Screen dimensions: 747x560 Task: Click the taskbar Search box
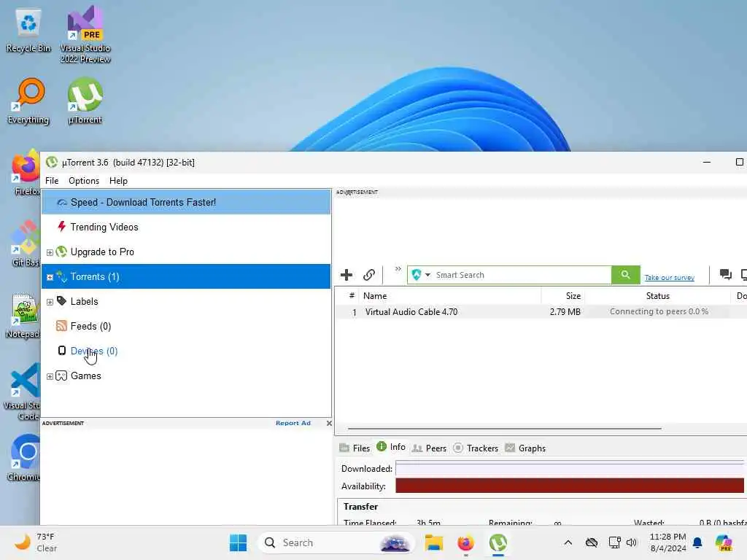pyautogui.click(x=336, y=542)
